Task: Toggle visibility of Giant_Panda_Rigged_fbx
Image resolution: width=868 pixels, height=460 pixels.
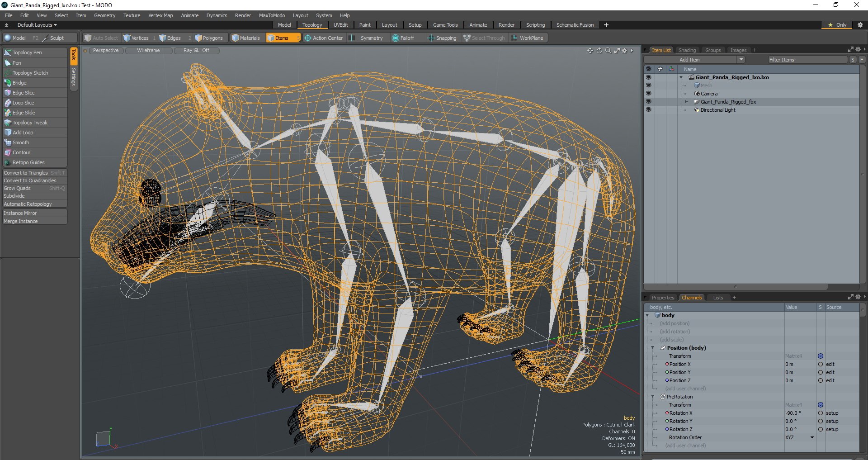Action: click(x=648, y=102)
